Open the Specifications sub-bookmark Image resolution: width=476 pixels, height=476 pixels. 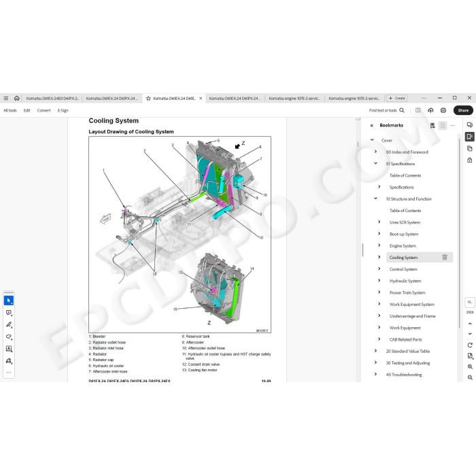pos(401,187)
